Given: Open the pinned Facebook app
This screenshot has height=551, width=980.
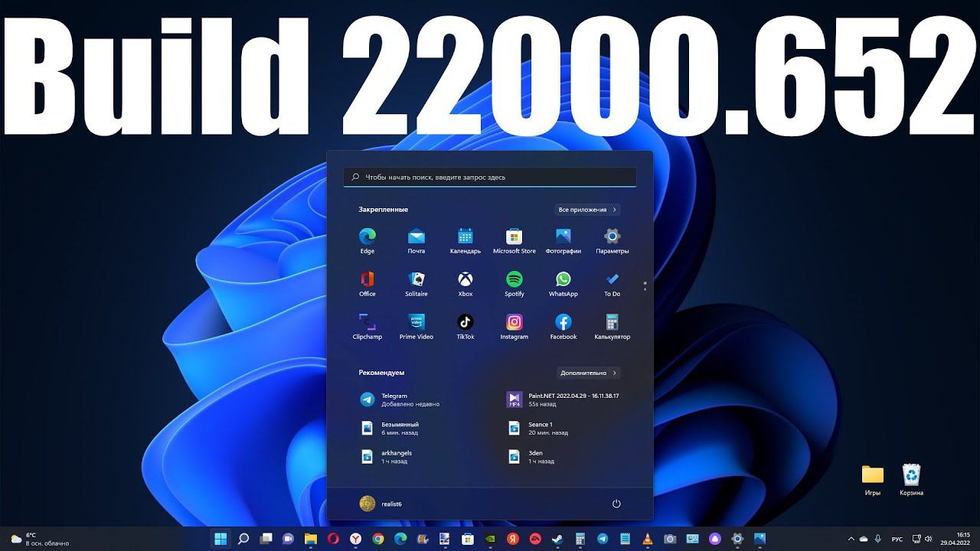Looking at the screenshot, I should [x=563, y=326].
